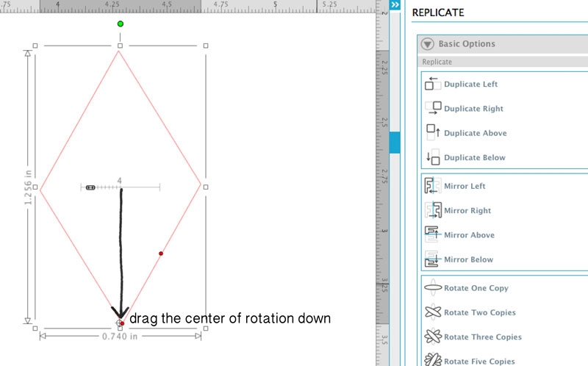Viewport: 588px width, 366px height.
Task: Choose Duplicate Right text option
Action: click(x=473, y=108)
